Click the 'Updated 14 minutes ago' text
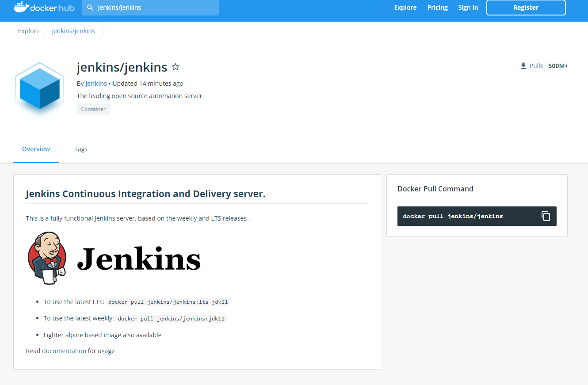 [148, 84]
